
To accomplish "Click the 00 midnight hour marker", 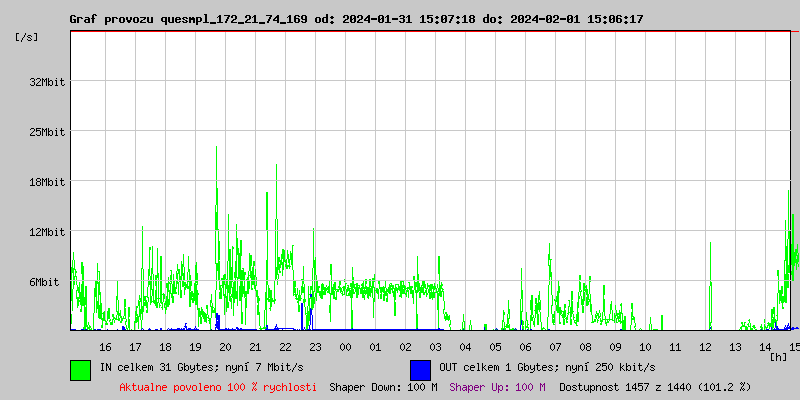I will pos(345,347).
